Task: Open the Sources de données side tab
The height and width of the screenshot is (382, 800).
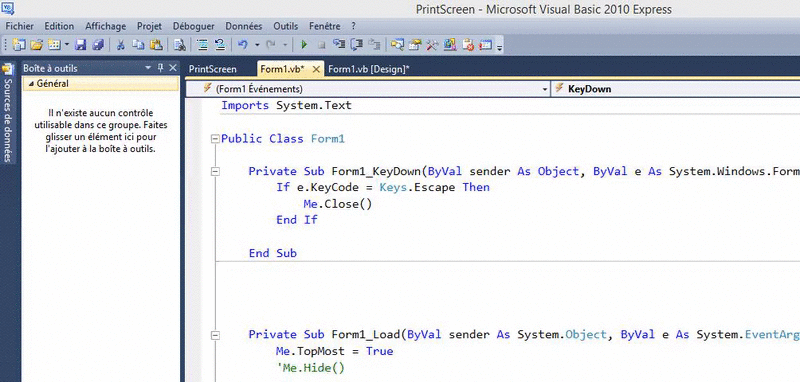Action: pos(8,113)
